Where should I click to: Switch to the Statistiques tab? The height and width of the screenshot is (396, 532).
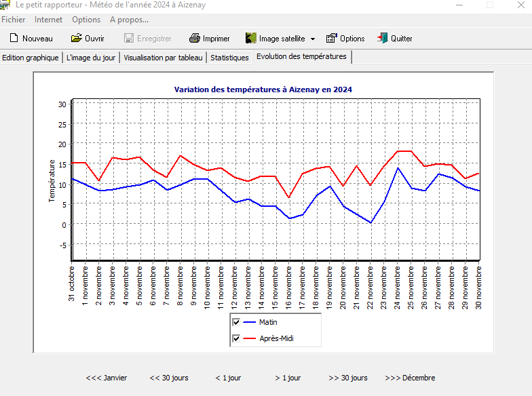[229, 58]
